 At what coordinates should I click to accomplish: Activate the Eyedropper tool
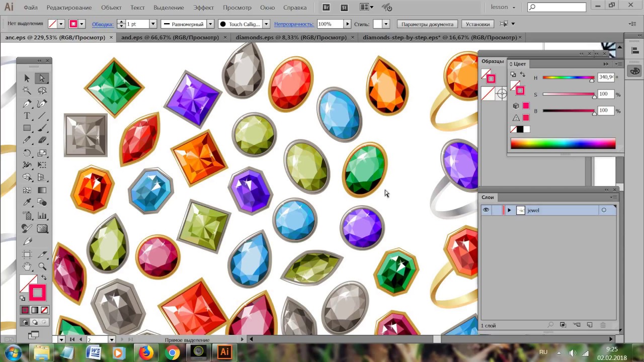[x=27, y=203]
